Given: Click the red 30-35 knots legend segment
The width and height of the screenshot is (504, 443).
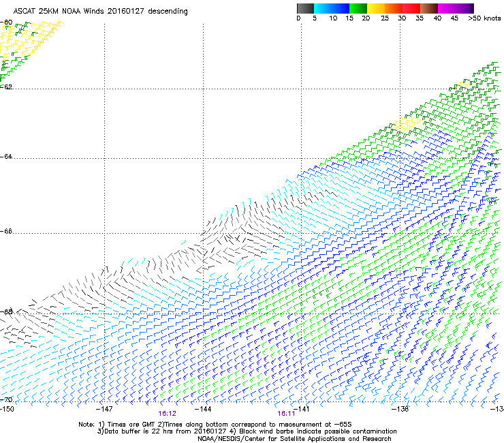Looking at the screenshot, I should pos(411,8).
